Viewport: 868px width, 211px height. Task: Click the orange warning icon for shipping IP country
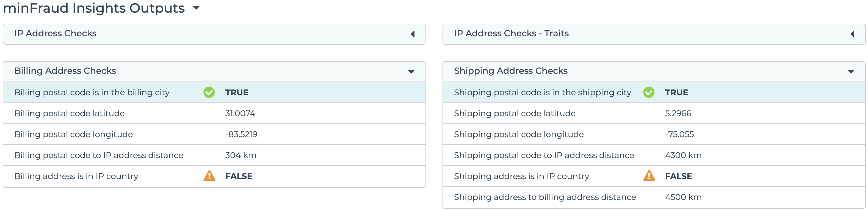tap(649, 175)
